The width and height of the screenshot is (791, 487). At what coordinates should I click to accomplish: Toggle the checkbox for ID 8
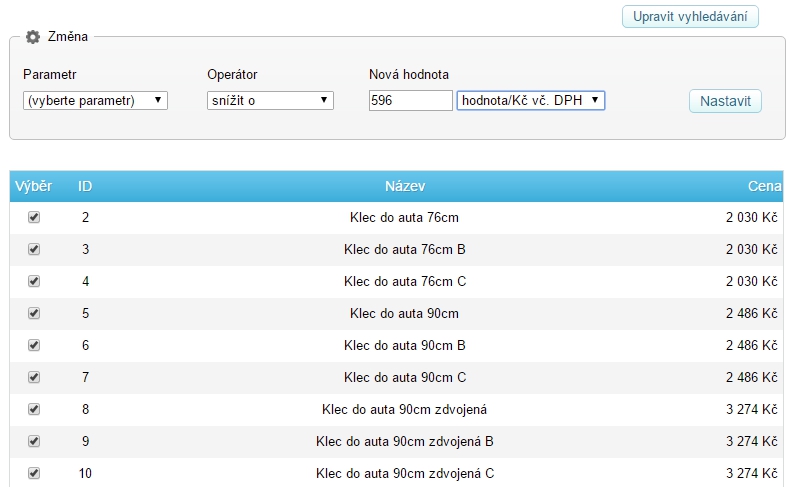34,409
